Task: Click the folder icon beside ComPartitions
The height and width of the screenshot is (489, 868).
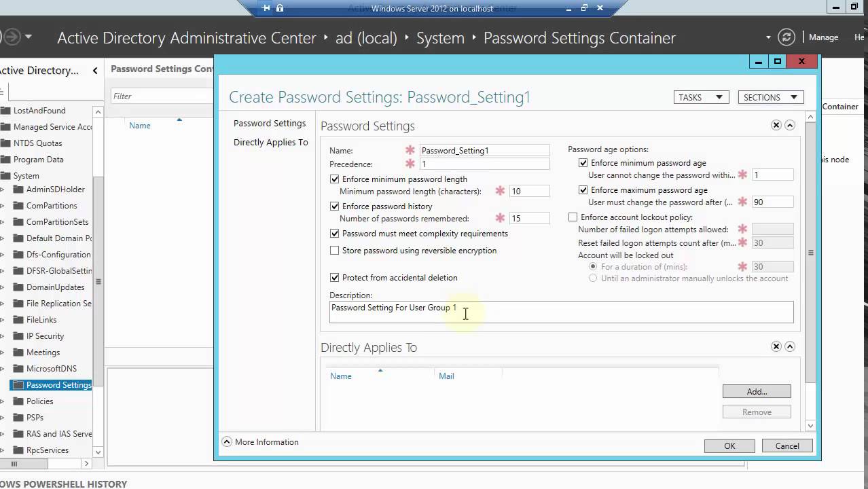Action: click(x=18, y=206)
